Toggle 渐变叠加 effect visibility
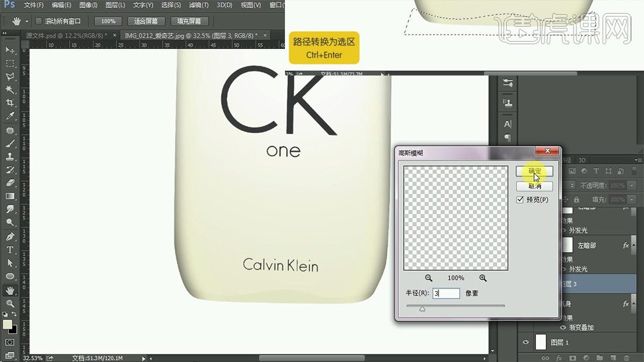This screenshot has width=644, height=362. (563, 327)
